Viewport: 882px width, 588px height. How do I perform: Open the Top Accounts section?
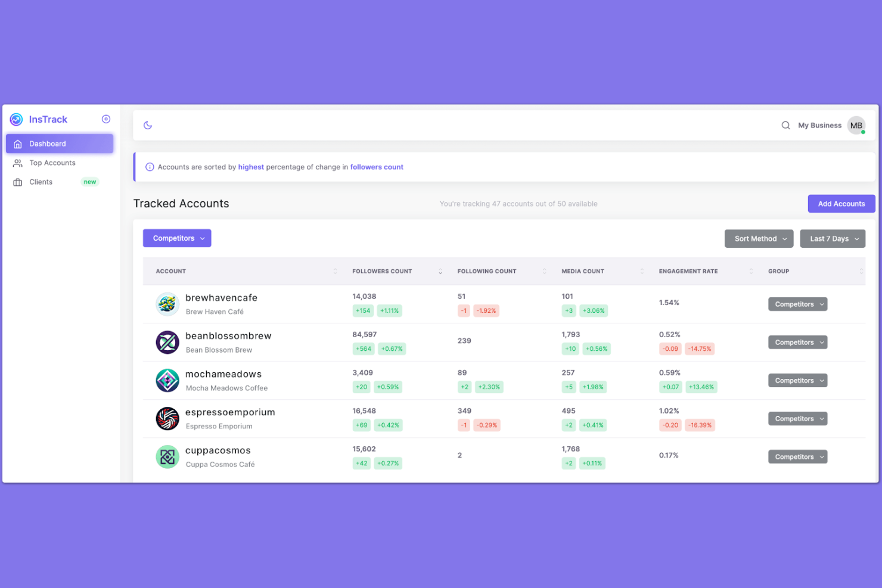[52, 163]
